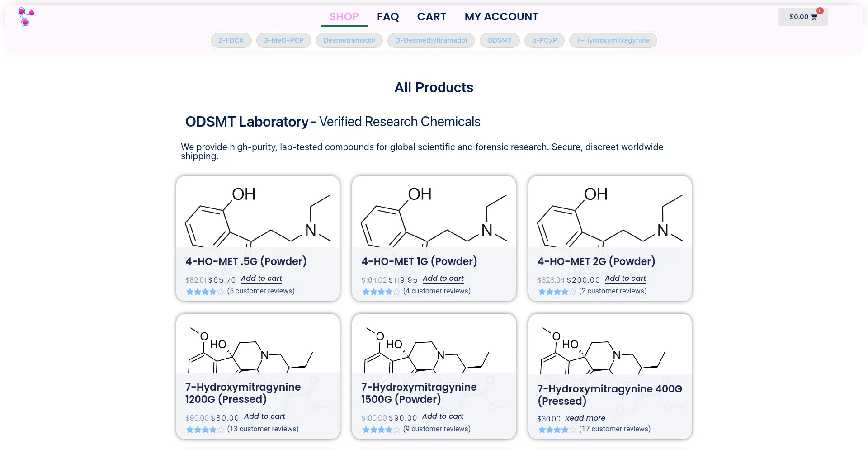Image resolution: width=868 pixels, height=449 pixels.
Task: Open 4-HO-MET 2G product image
Action: (x=610, y=212)
